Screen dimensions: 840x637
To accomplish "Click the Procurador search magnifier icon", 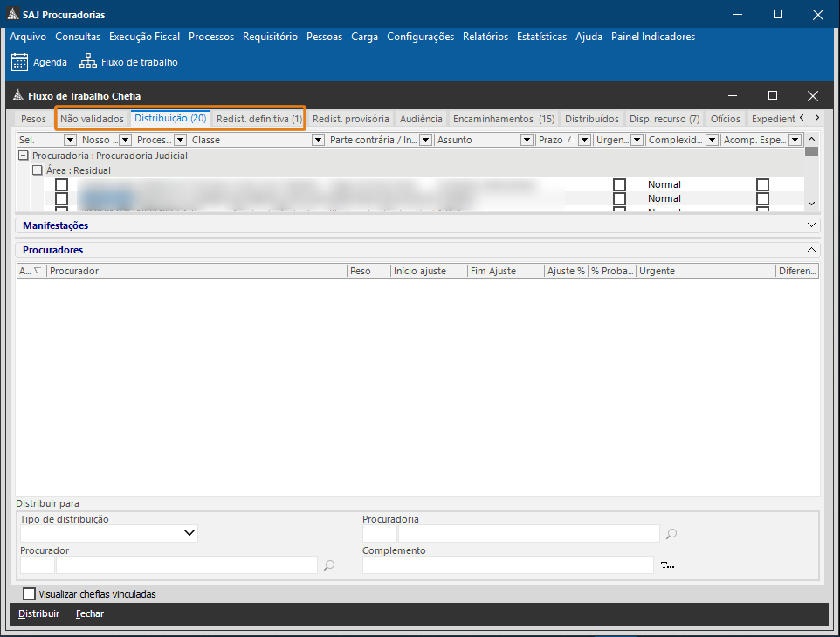I will tap(329, 565).
